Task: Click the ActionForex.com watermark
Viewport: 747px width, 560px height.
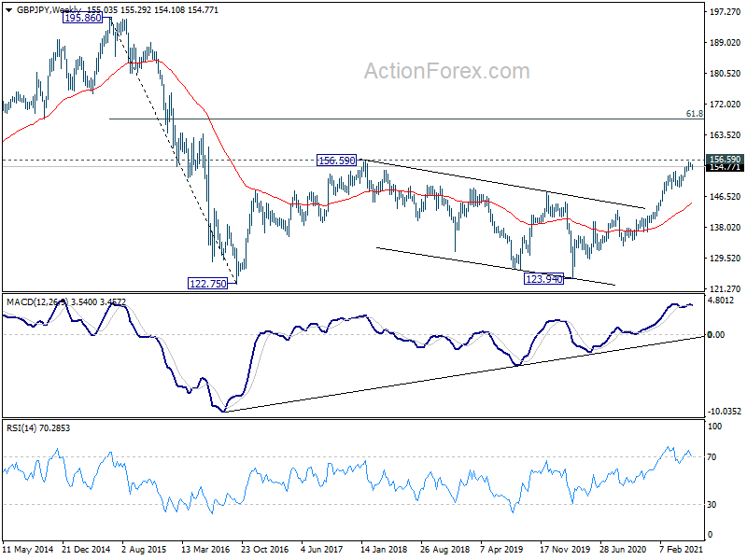Action: click(x=447, y=71)
